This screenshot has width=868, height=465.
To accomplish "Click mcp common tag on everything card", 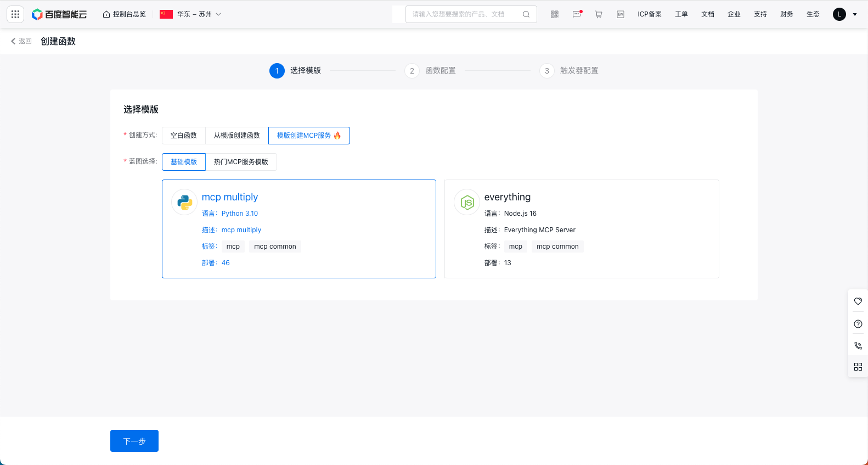I will point(557,246).
